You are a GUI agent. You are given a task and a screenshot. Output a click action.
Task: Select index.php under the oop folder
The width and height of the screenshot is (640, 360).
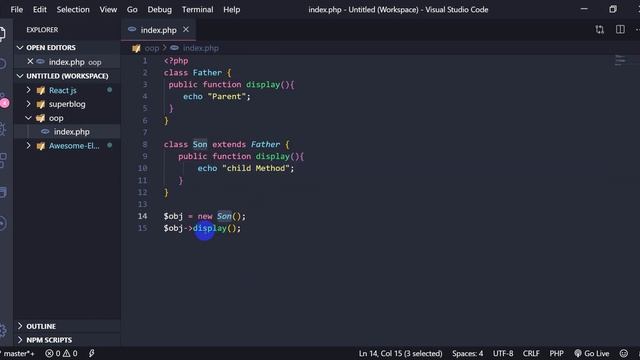67,131
